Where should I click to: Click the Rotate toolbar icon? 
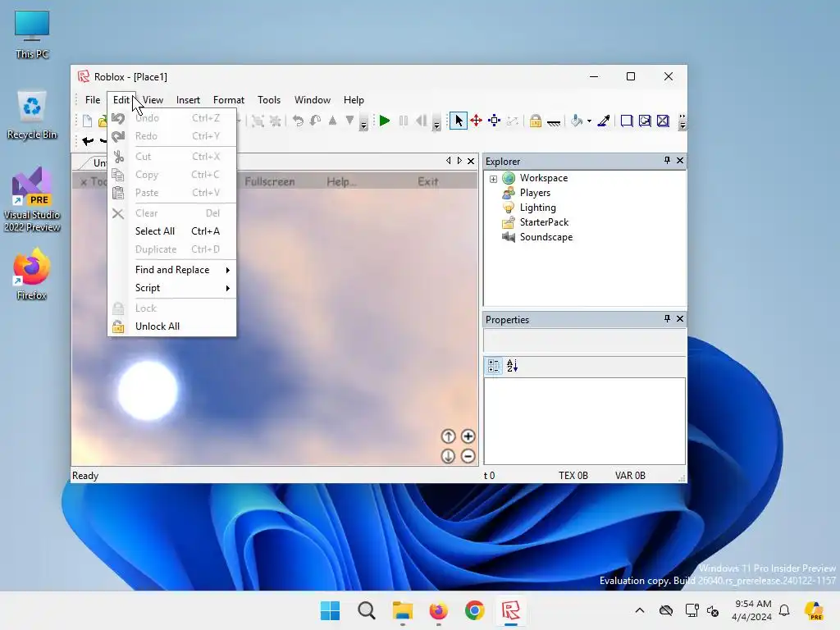tap(298, 121)
